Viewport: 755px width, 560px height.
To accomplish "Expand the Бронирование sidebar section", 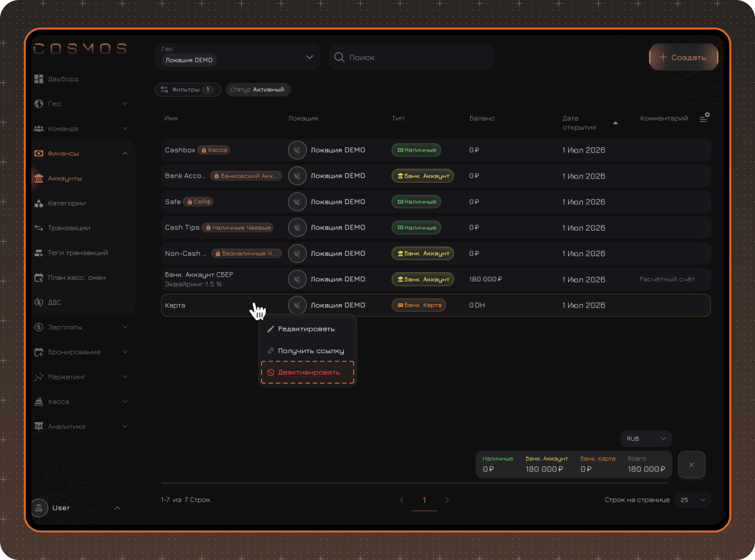I will pos(125,352).
